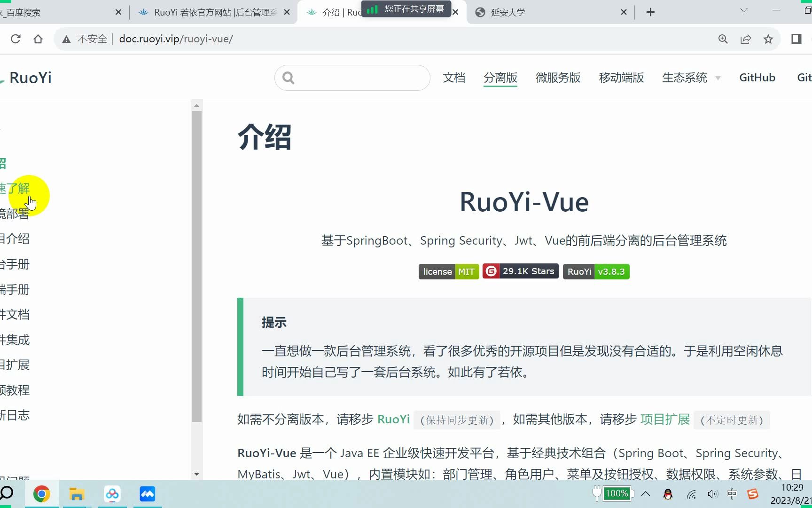Open the tab search chevron

click(744, 10)
